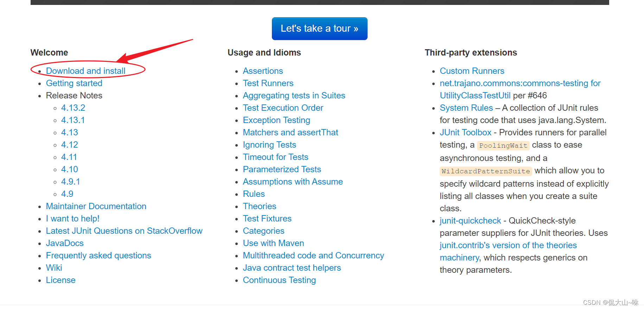The width and height of the screenshot is (644, 309).
Task: Open the Getting started link
Action: click(74, 83)
